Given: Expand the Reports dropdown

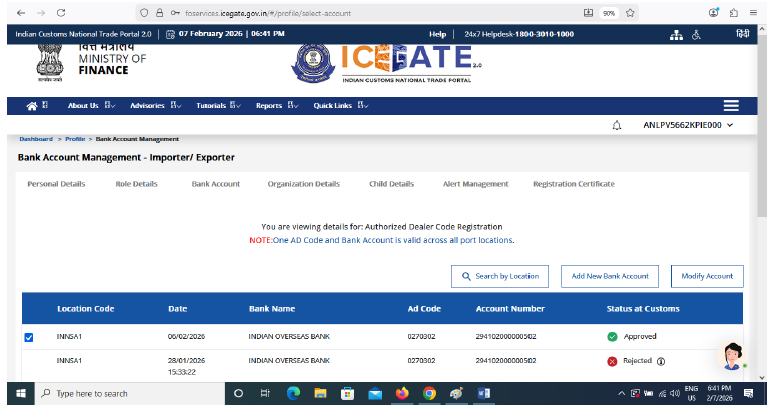Looking at the screenshot, I should [277, 106].
